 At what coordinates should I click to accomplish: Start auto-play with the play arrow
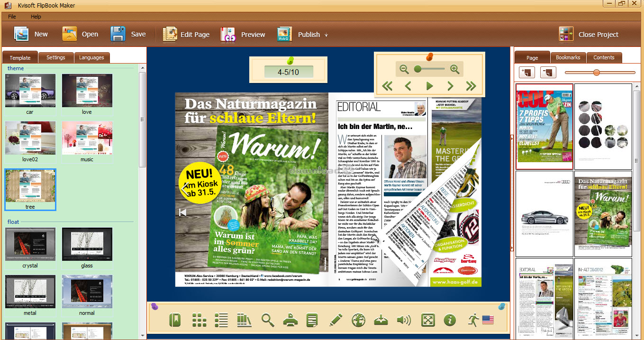point(429,86)
